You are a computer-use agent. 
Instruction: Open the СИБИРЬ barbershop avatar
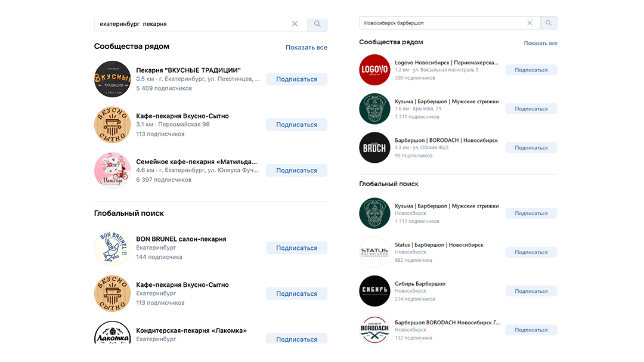tap(374, 291)
